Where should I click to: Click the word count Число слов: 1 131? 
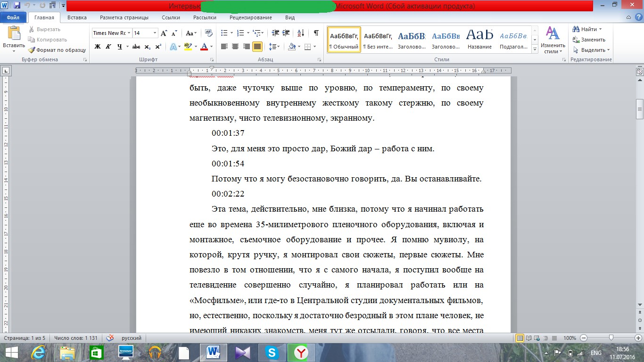[x=75, y=338]
